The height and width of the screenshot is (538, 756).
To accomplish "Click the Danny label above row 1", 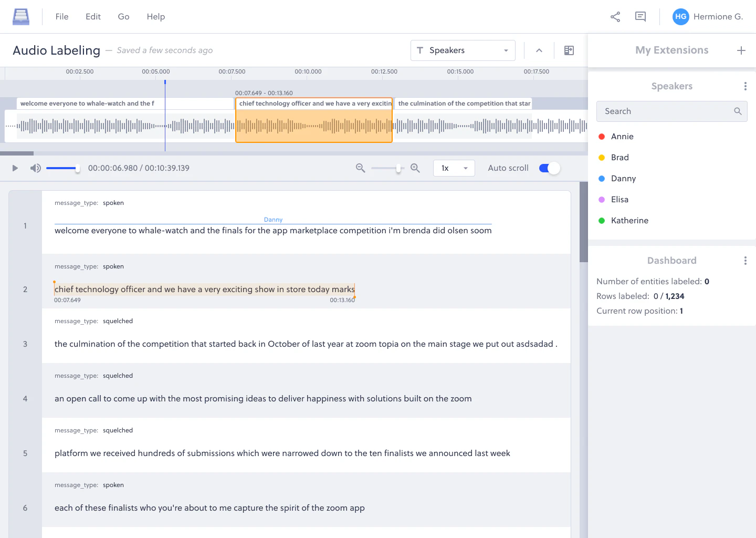I will pos(273,220).
